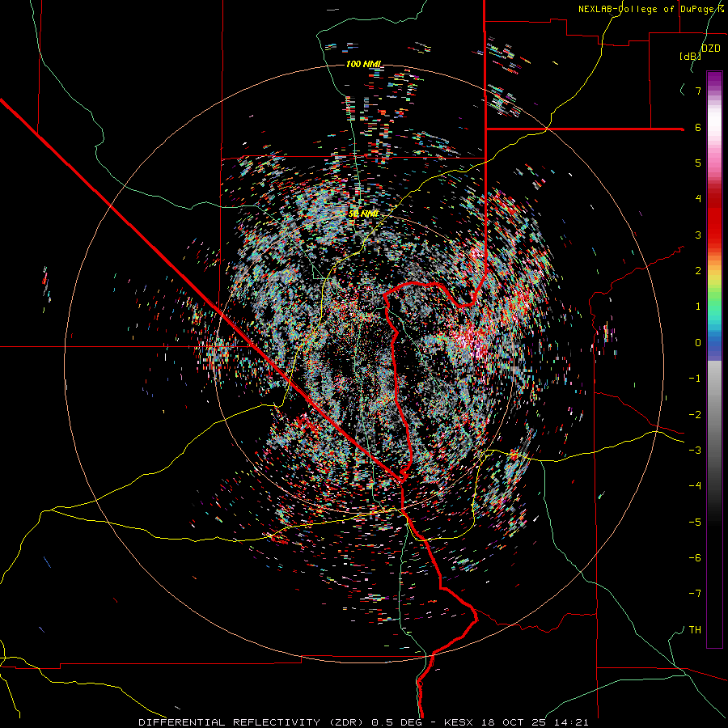Click the 100 NMI range ring label

point(362,64)
